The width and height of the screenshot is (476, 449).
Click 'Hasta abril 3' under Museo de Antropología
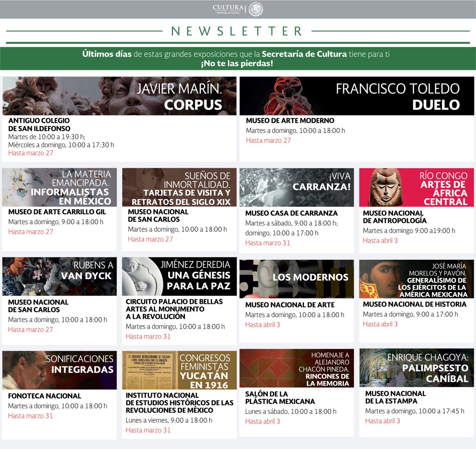click(380, 241)
